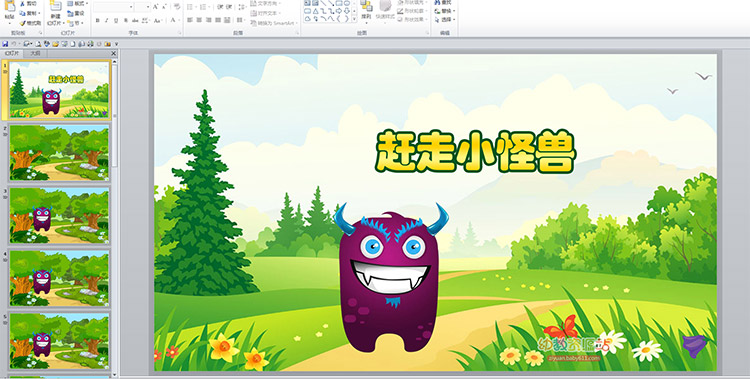
Task: Click the Format Painter (格式刷) brush icon
Action: pyautogui.click(x=22, y=23)
